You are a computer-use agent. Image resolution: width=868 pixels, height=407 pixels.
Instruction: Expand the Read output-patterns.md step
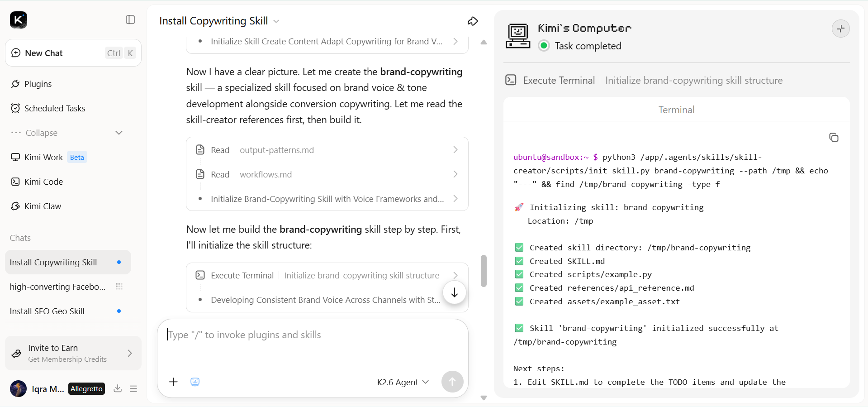click(x=327, y=150)
